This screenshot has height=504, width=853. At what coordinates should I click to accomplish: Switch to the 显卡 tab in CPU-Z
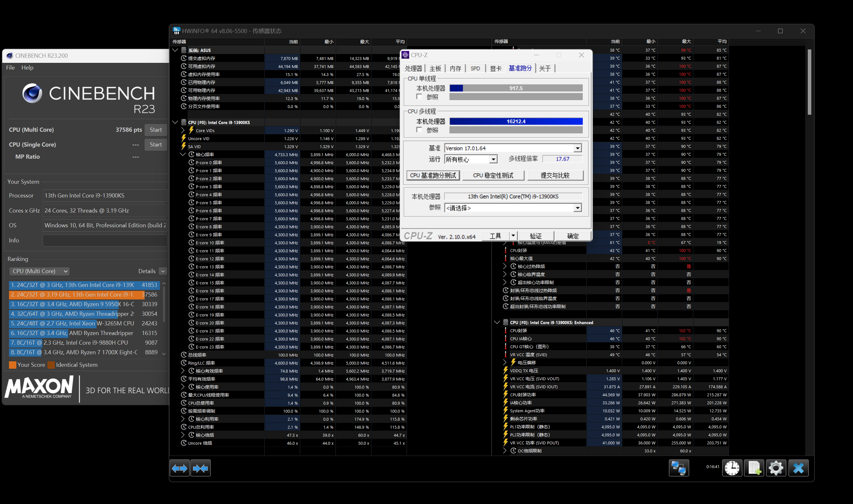(x=496, y=69)
